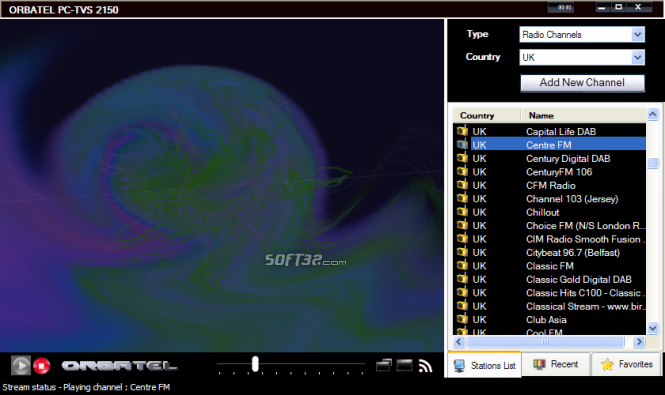The height and width of the screenshot is (395, 665).
Task: Click the radio icon beside CenturyFM 106
Action: [462, 171]
